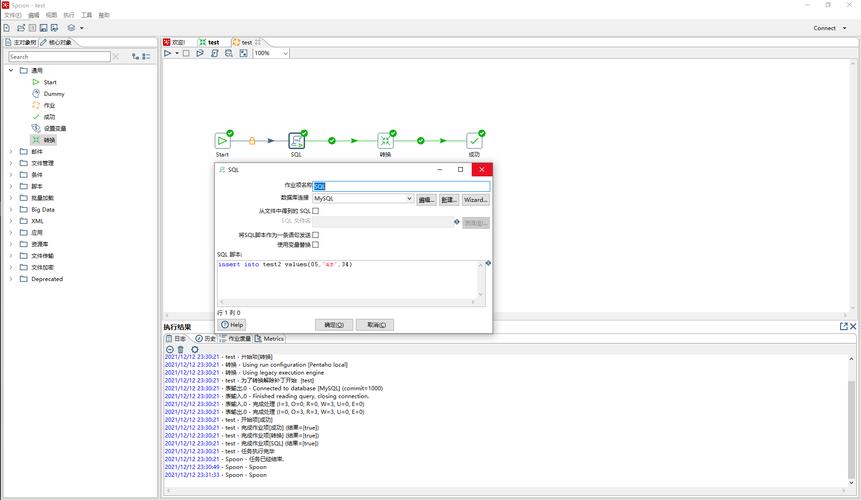
Task: Click the Open file toolbar icon
Action: click(21, 27)
